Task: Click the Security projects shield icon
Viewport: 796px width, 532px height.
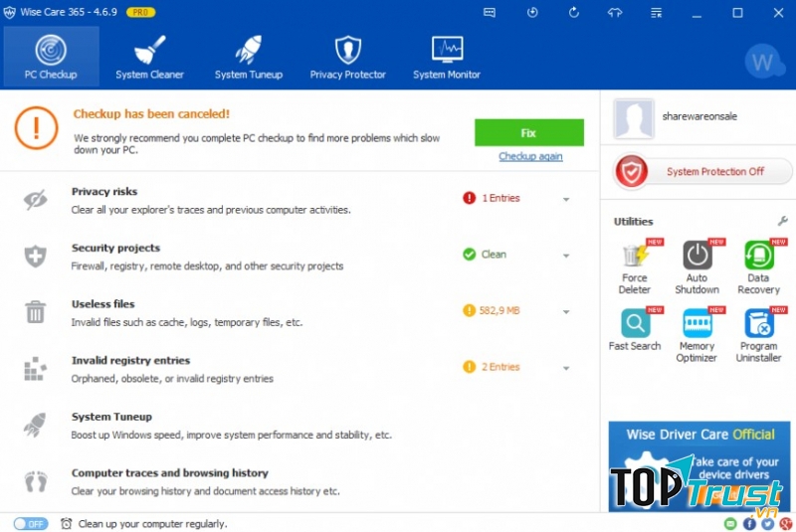Action: click(x=36, y=257)
